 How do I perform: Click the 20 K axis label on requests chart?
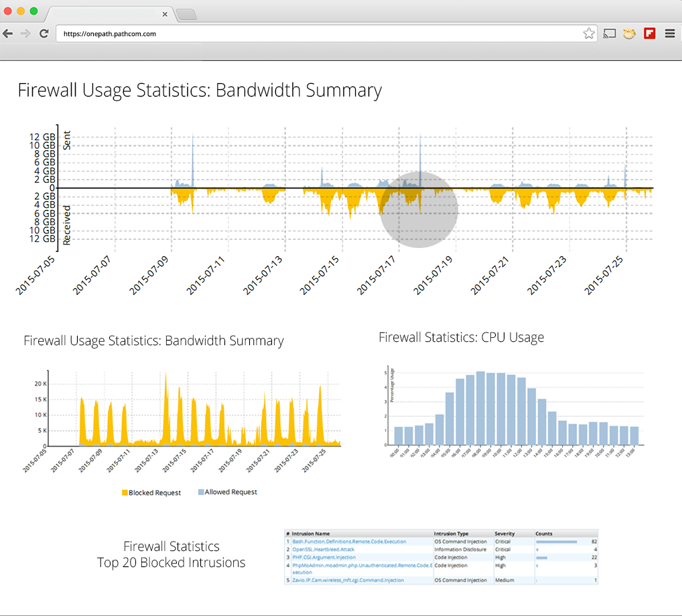click(x=40, y=383)
